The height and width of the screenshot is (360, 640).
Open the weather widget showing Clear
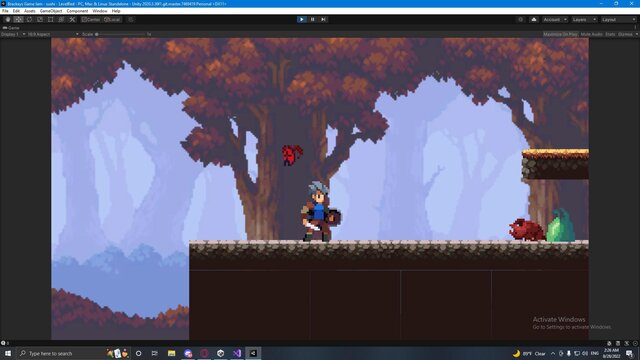(529, 353)
